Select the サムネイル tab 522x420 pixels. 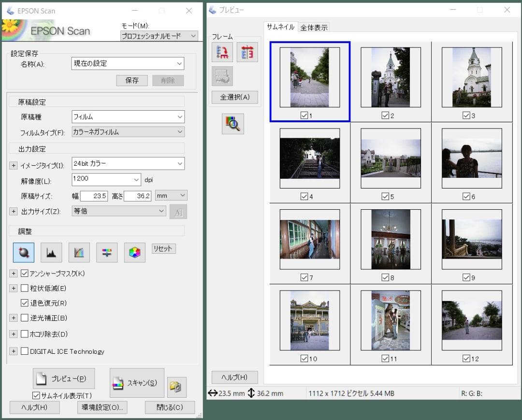click(280, 27)
